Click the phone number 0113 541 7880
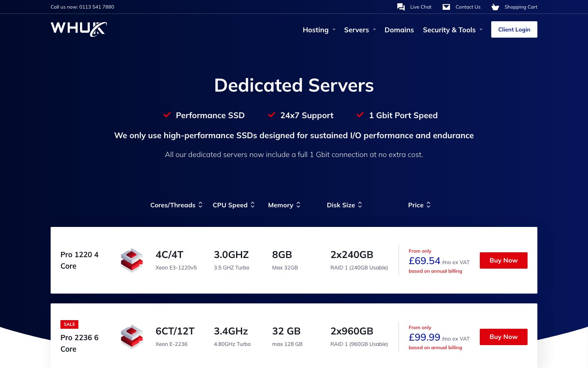588x368 pixels. [x=97, y=7]
